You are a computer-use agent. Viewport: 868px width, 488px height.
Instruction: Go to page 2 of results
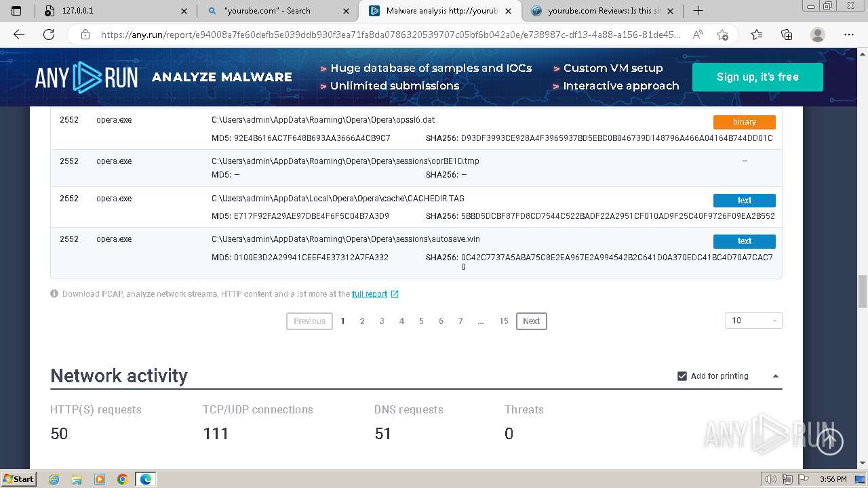click(x=362, y=321)
